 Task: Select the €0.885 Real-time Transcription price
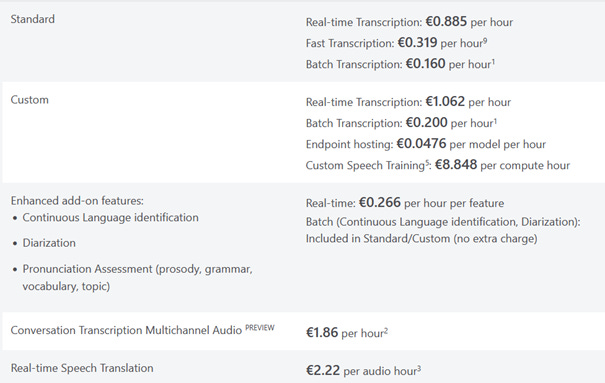pyautogui.click(x=446, y=21)
